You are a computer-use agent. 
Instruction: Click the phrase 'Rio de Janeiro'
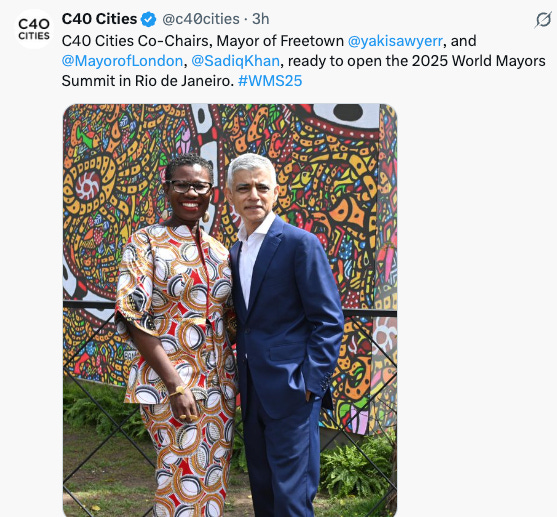pos(184,81)
